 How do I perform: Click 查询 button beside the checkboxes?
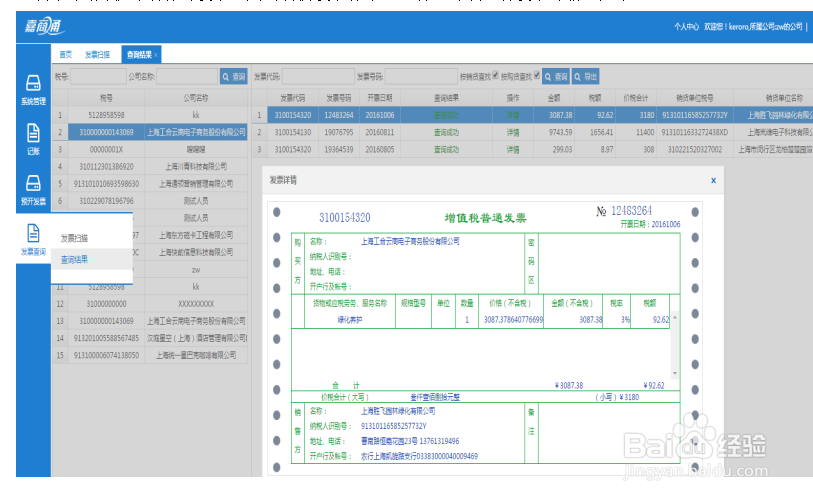click(556, 77)
